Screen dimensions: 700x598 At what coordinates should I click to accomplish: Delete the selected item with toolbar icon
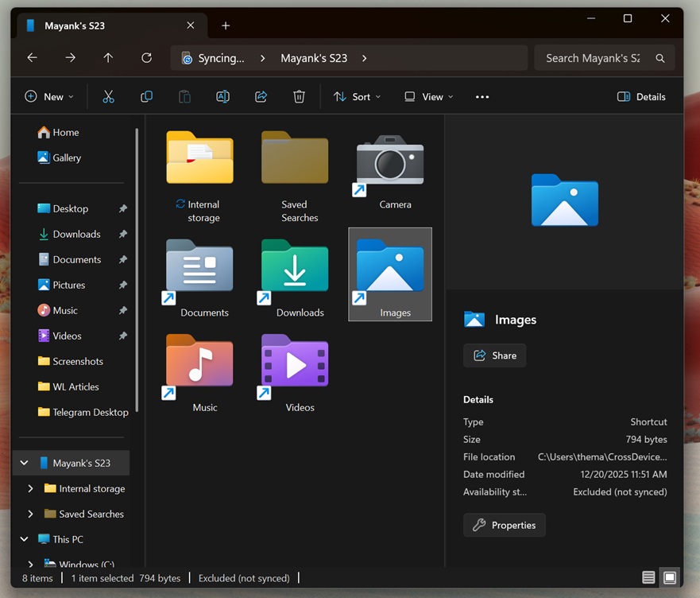[299, 96]
